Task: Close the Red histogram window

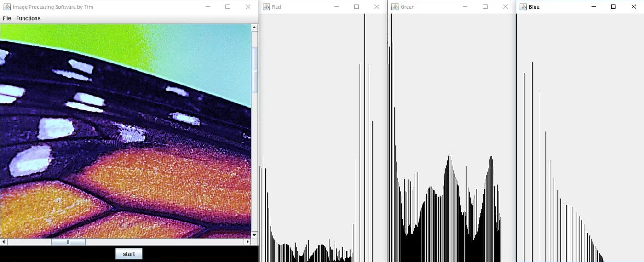Action: click(377, 7)
